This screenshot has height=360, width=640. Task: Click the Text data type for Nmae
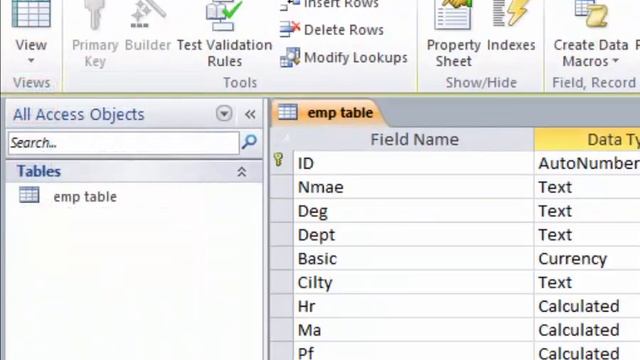(587, 187)
